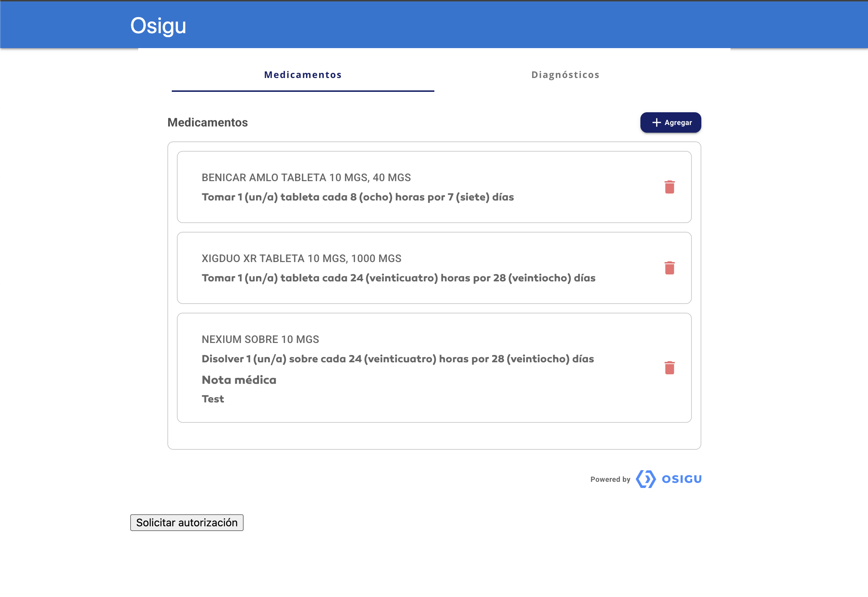This screenshot has height=597, width=868.
Task: Click the 'Test' medical note text
Action: pos(213,399)
